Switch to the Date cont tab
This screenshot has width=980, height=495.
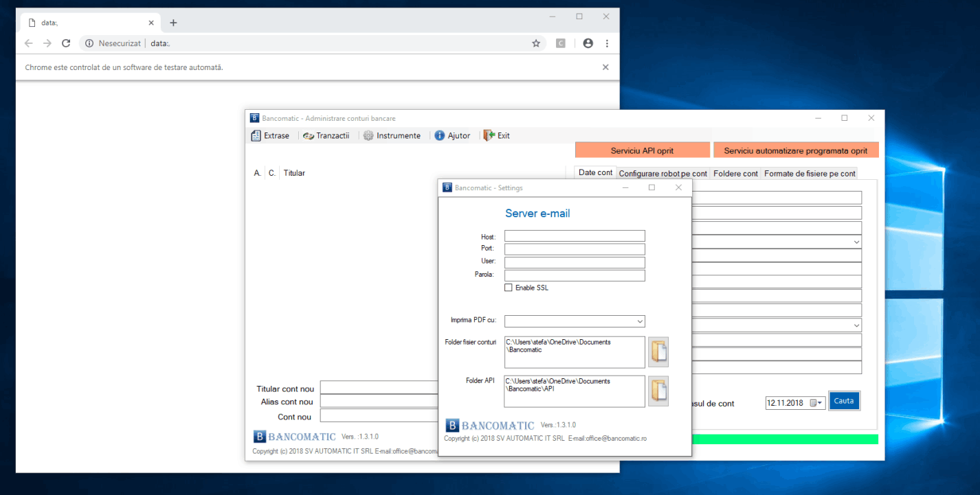click(x=595, y=173)
